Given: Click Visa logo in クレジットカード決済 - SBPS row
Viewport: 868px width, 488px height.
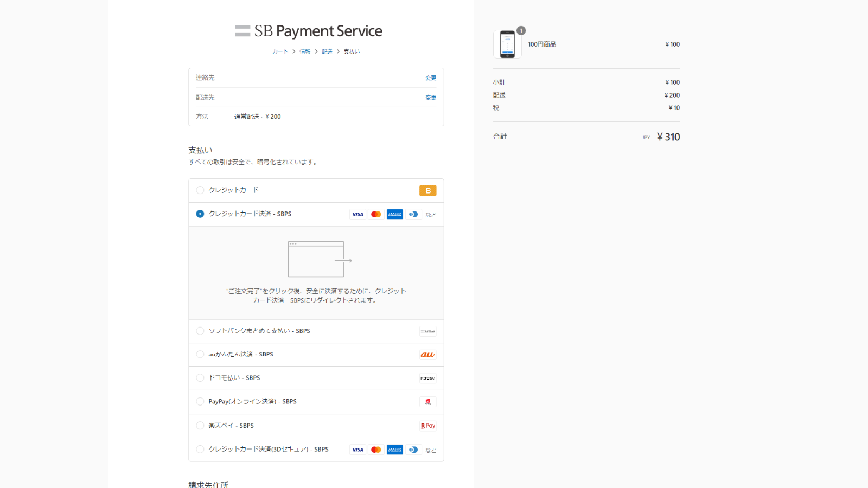Looking at the screenshot, I should tap(358, 214).
